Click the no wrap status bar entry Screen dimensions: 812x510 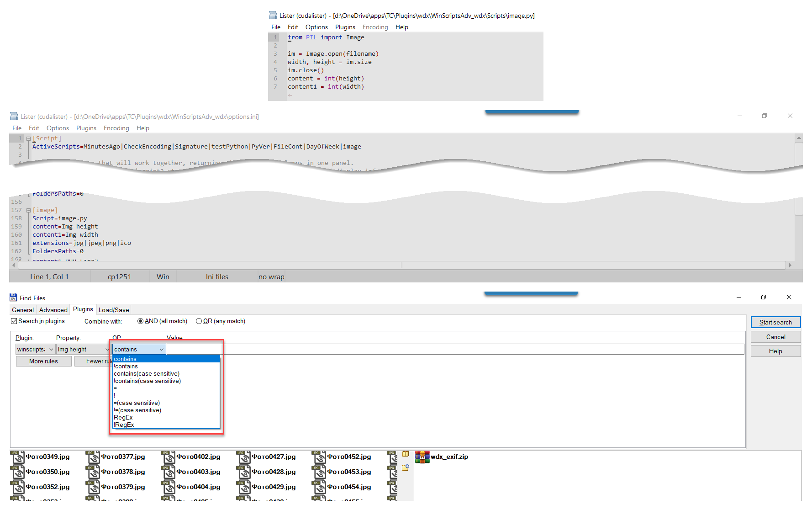[271, 276]
